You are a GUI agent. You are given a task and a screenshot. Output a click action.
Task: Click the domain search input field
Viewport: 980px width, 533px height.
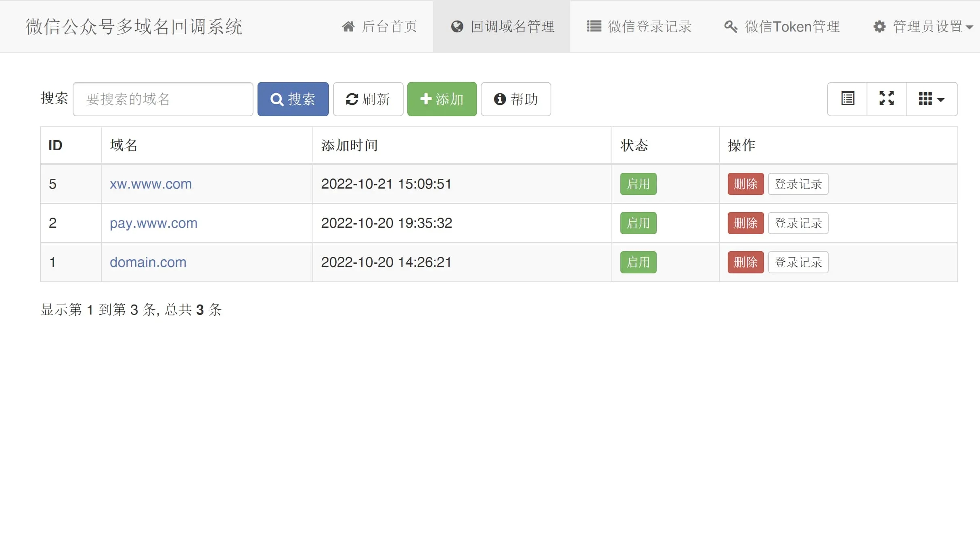point(163,99)
